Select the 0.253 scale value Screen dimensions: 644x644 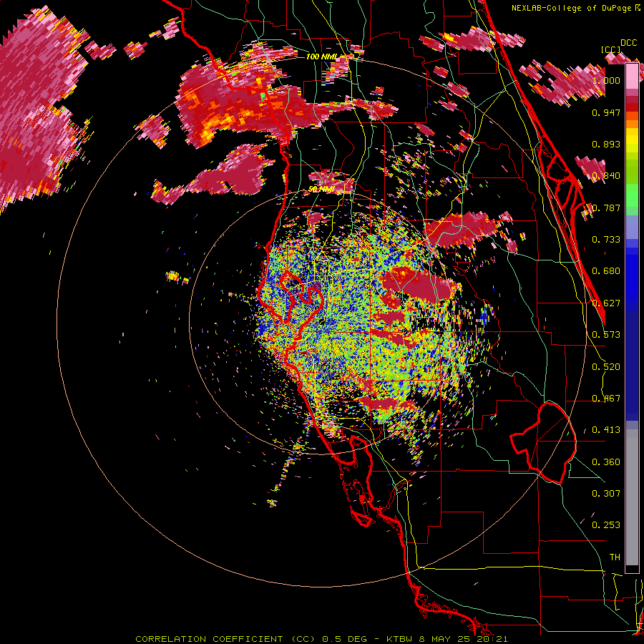tap(606, 525)
